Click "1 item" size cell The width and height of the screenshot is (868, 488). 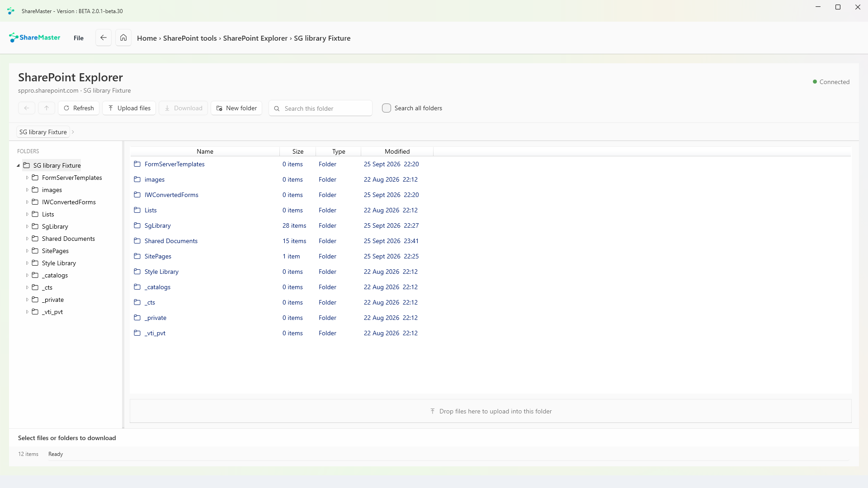coord(291,256)
